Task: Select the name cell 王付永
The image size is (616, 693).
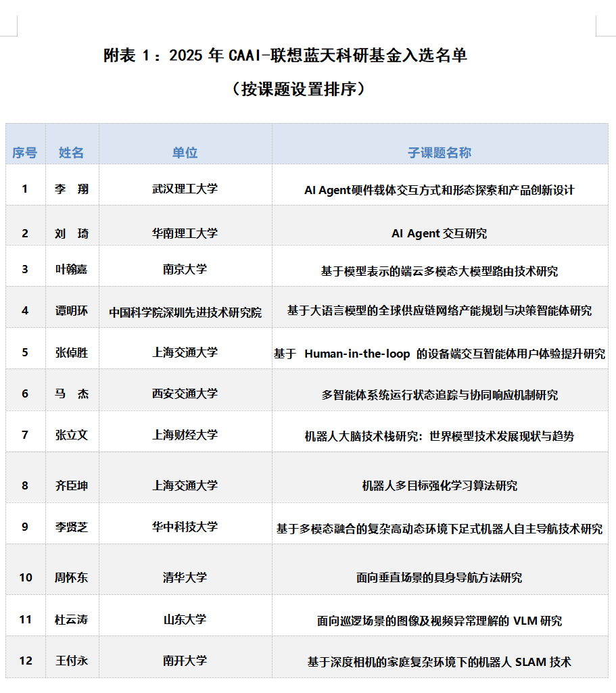Action: pos(72,661)
